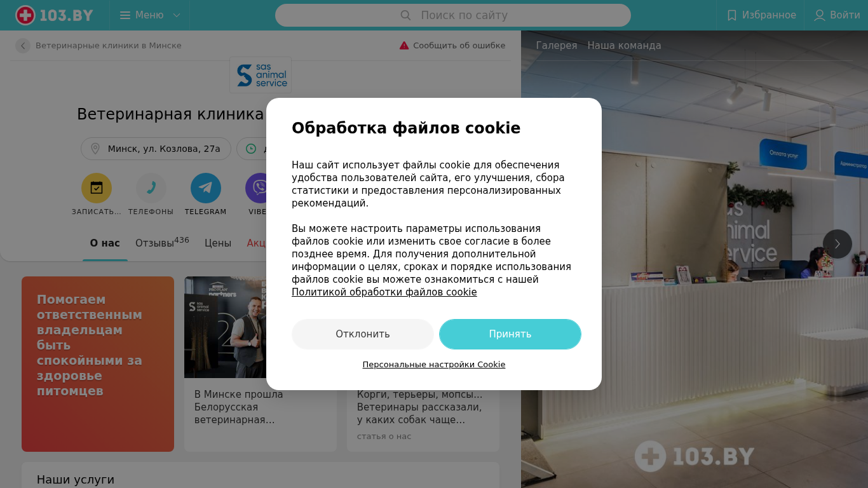Screen dimensions: 868x488
Task: Click the appointment calendar icon
Action: pos(97,188)
